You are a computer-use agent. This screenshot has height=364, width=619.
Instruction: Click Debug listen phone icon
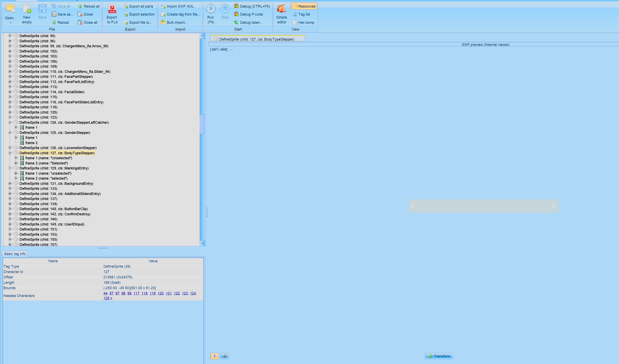(236, 23)
